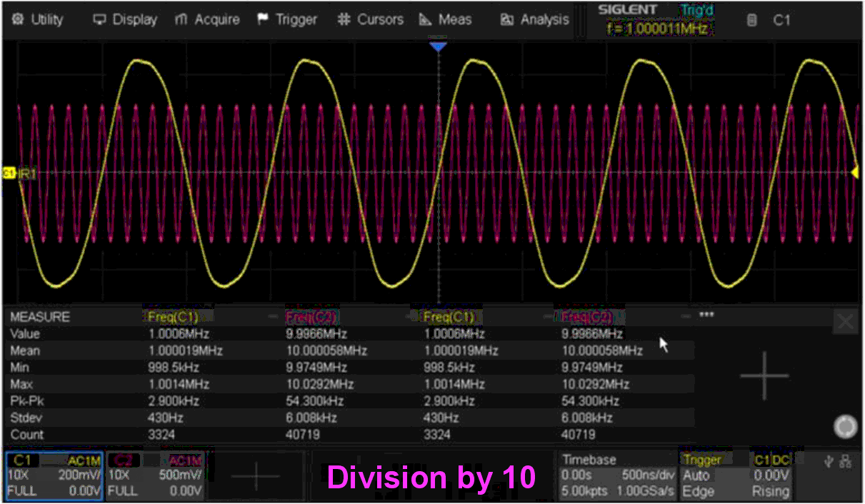Viewport: 865px width, 504px height.
Task: Click the Cursors hash icon
Action: [345, 19]
